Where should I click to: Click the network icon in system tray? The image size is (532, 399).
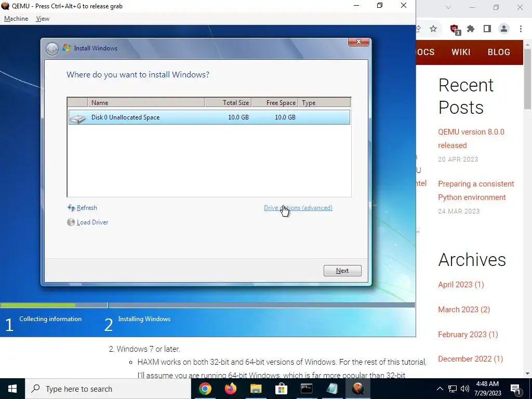coord(453,389)
